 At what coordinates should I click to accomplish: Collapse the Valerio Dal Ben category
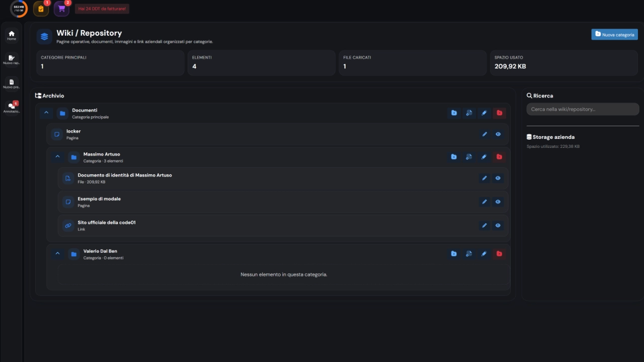pyautogui.click(x=57, y=253)
